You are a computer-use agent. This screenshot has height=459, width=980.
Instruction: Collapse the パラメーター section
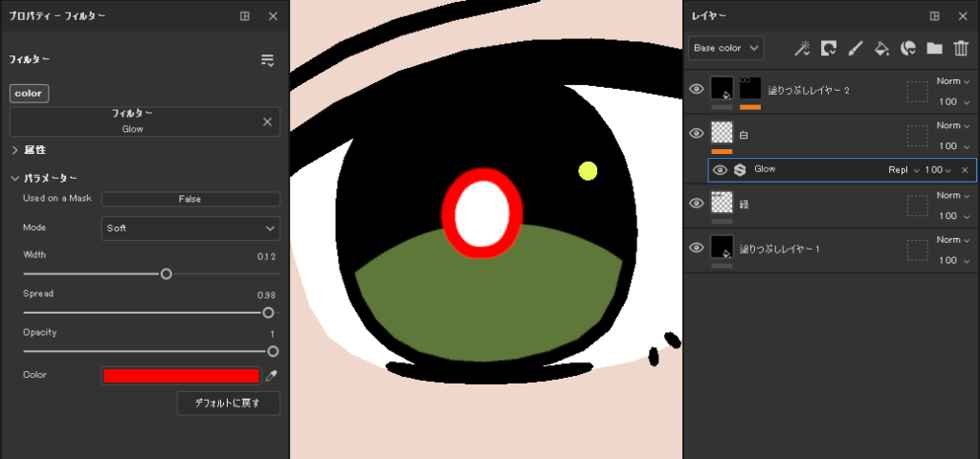(x=15, y=178)
